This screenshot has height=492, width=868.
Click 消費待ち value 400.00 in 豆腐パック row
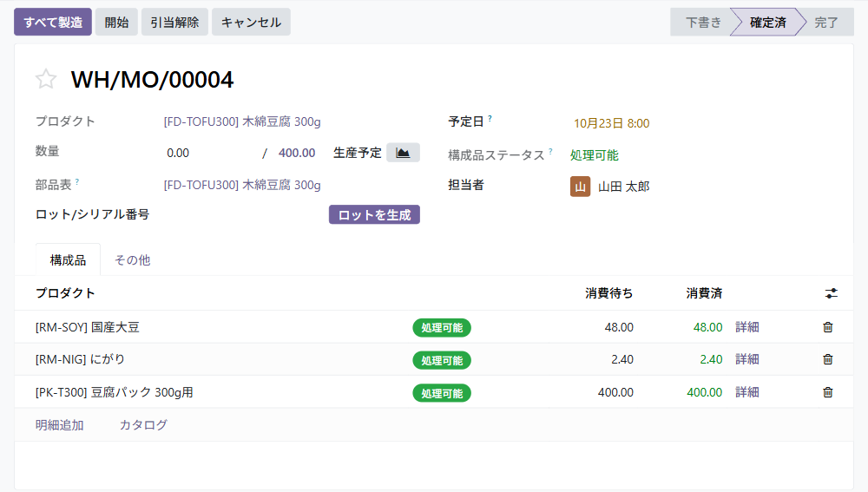[x=615, y=392]
